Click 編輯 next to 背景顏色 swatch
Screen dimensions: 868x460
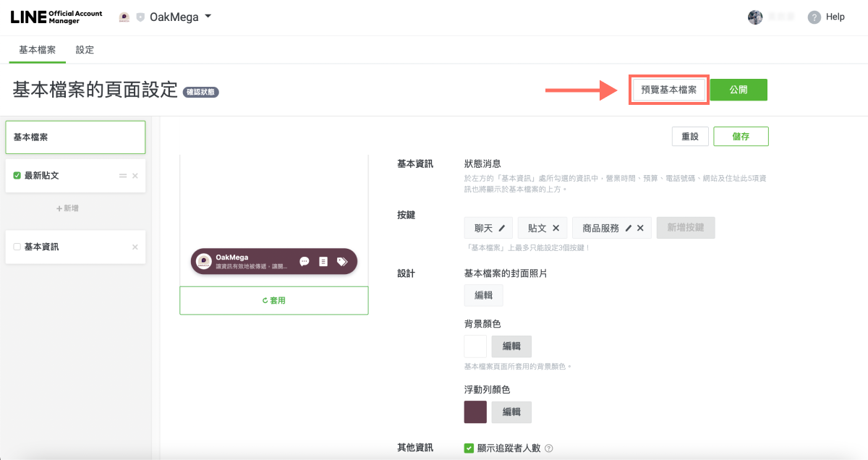[x=511, y=346]
